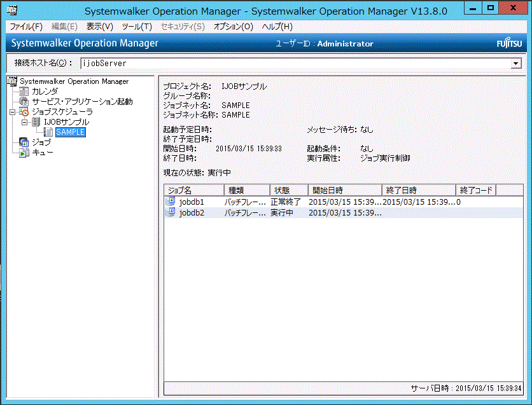Click jobdb1 start date cell

(x=345, y=202)
